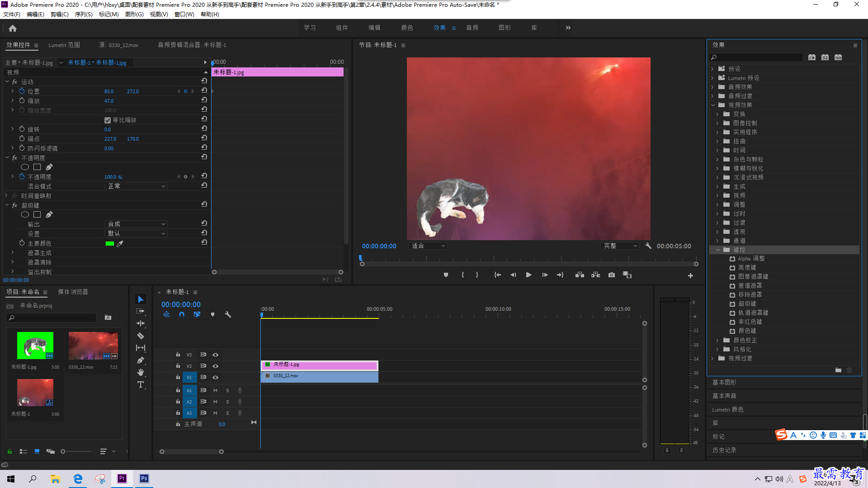
Task: Open the Graphics menu
Action: pos(134,14)
